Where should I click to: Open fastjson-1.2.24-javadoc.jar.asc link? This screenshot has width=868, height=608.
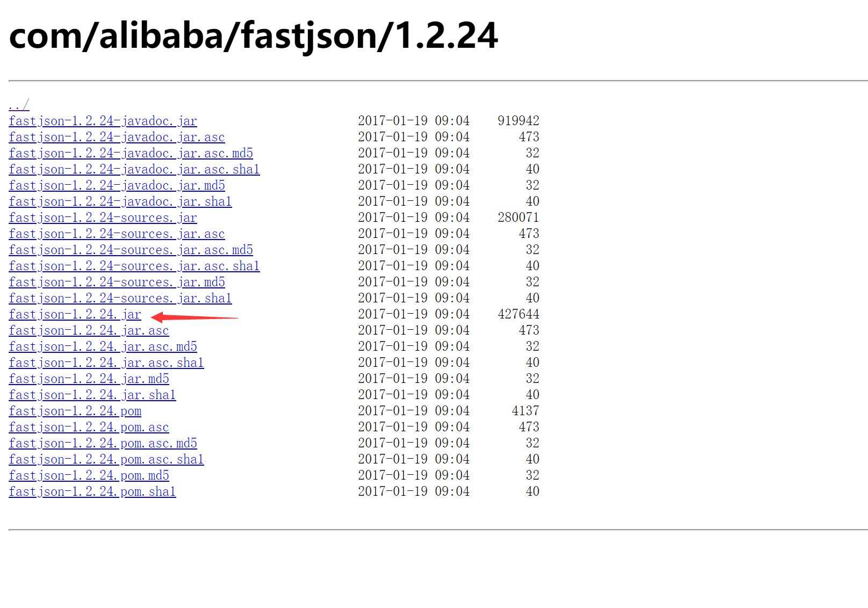(x=117, y=137)
